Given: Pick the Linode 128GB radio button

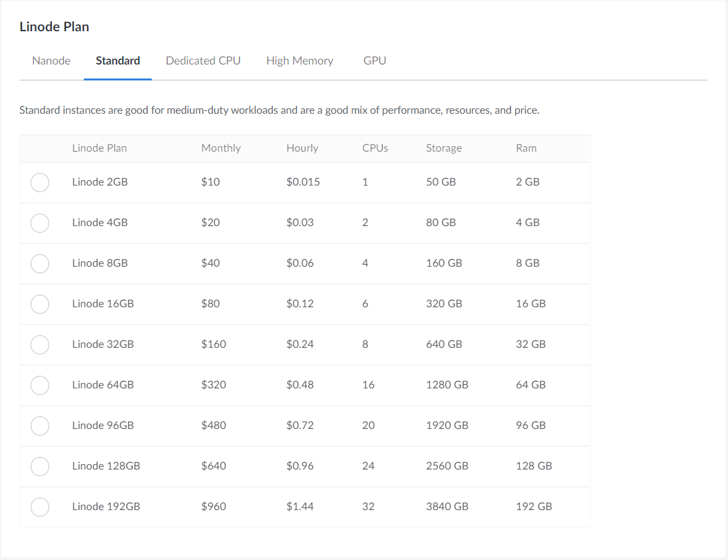Looking at the screenshot, I should 40,466.
